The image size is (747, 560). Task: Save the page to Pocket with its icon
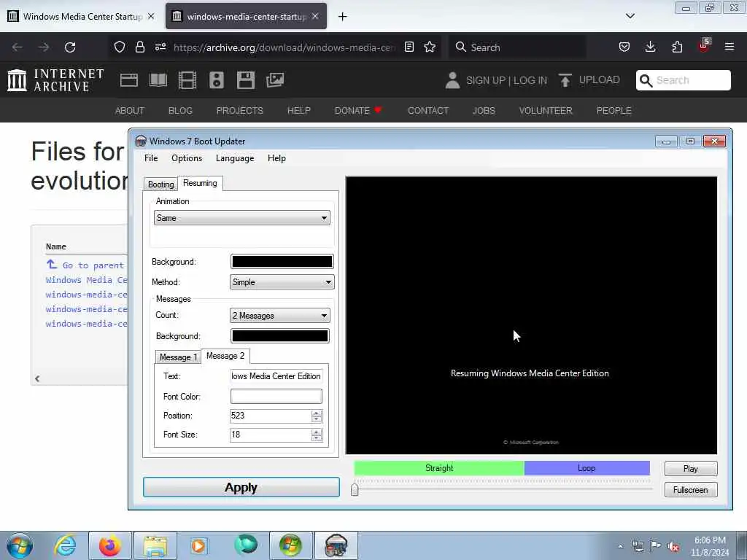(x=624, y=47)
